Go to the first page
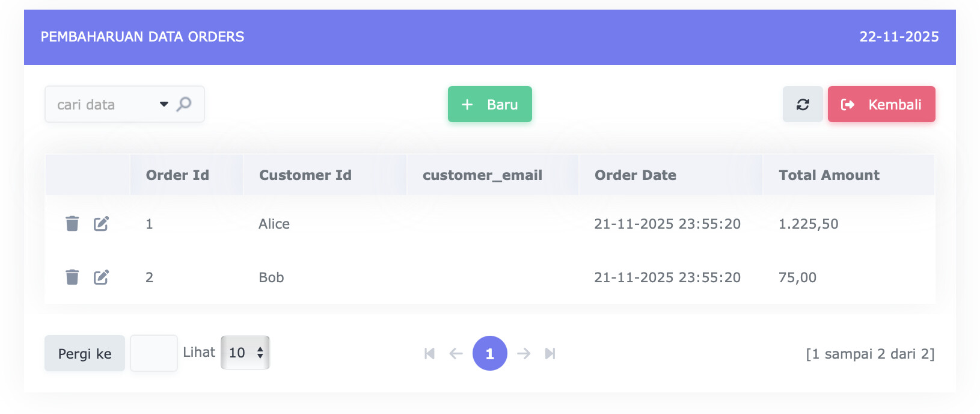980x414 pixels. pos(429,354)
